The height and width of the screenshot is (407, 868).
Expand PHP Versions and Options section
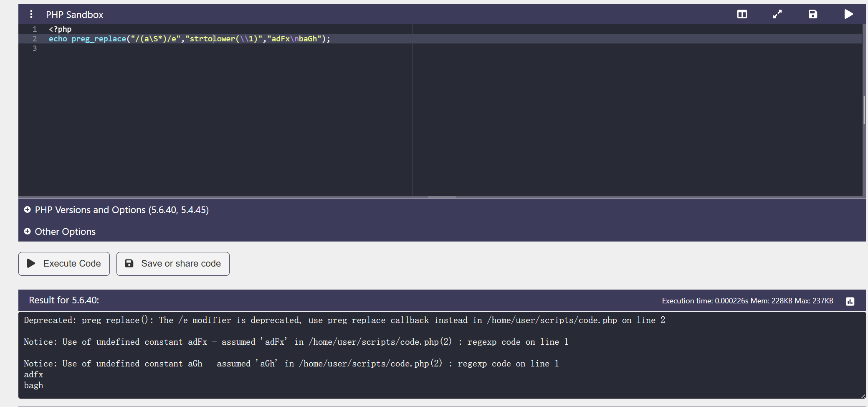pos(442,210)
